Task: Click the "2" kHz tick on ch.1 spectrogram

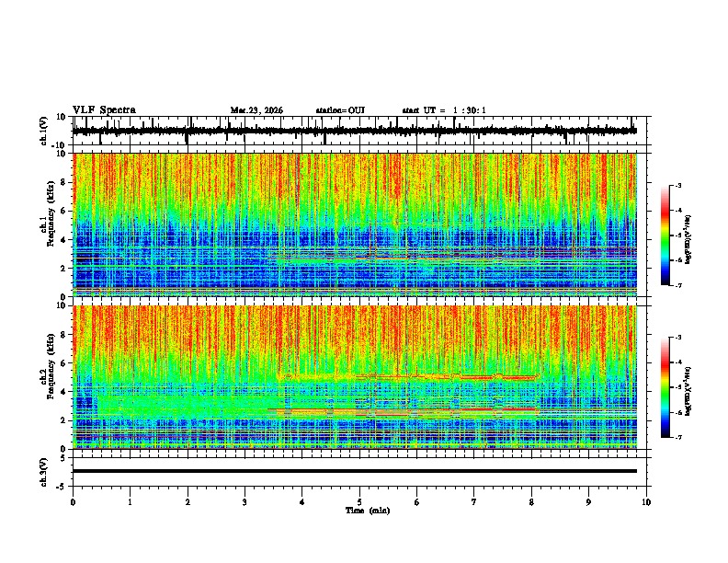Action: coord(63,268)
